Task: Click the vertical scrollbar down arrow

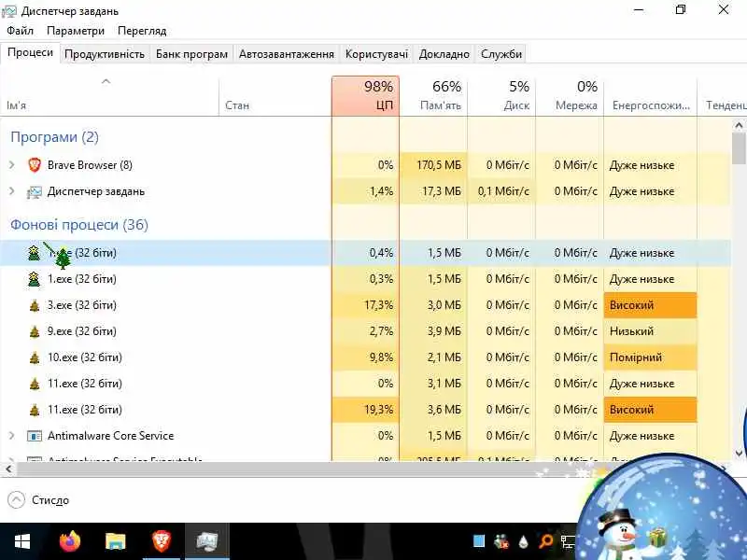Action: [x=739, y=454]
